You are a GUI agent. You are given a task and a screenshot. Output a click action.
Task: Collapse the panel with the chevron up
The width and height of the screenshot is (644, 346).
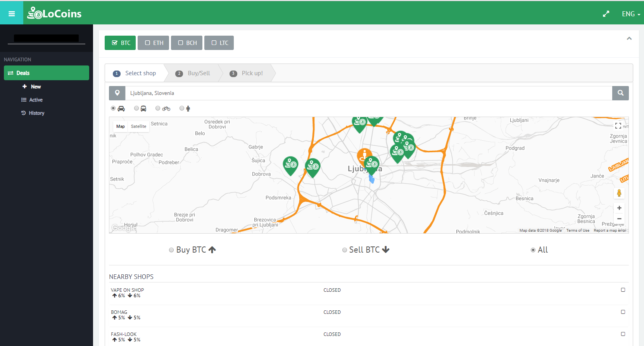pos(629,38)
